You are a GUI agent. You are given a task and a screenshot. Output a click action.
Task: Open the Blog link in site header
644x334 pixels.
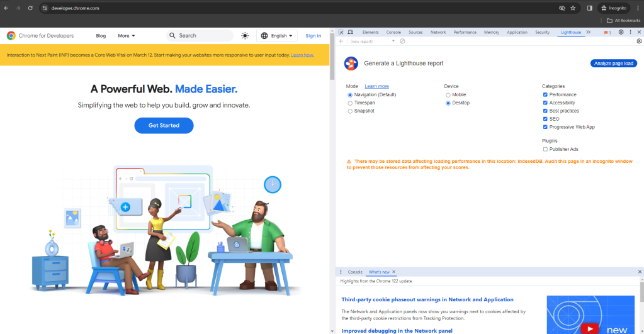tap(101, 36)
